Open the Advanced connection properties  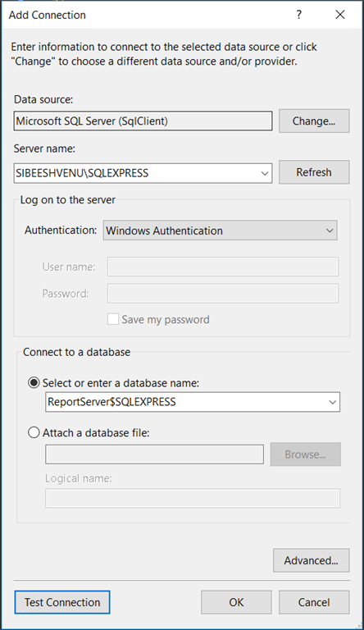click(311, 560)
